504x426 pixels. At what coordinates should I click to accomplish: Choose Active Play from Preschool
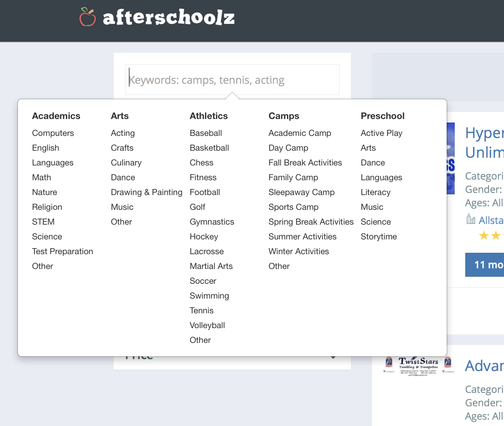pos(381,133)
